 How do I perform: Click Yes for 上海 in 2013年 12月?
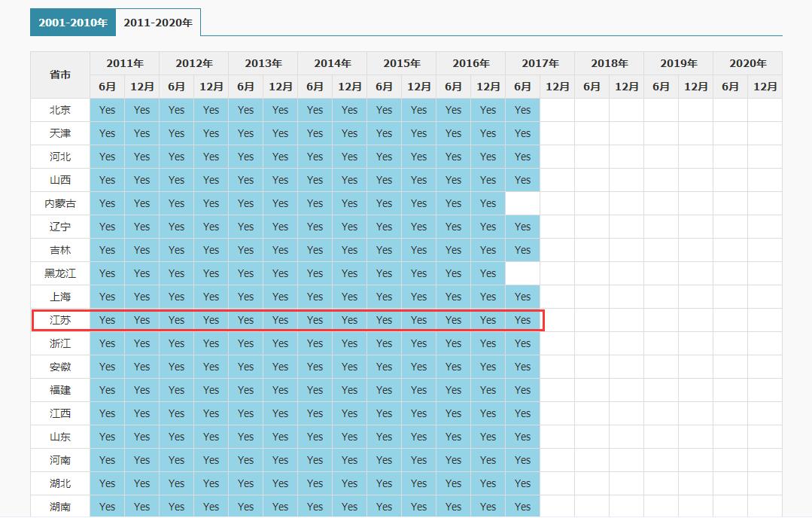[281, 297]
